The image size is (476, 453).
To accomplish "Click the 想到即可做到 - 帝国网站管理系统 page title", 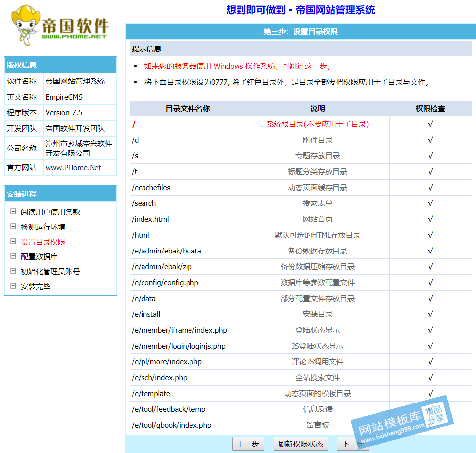I will pos(300,10).
